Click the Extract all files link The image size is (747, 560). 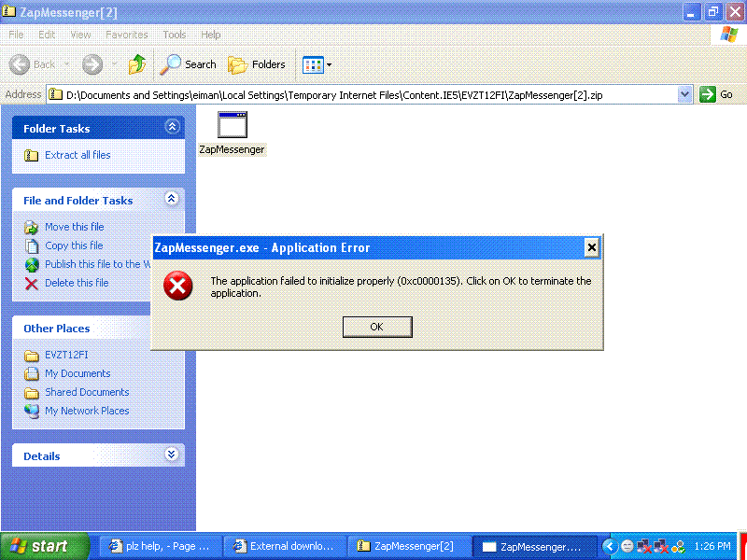coord(77,155)
